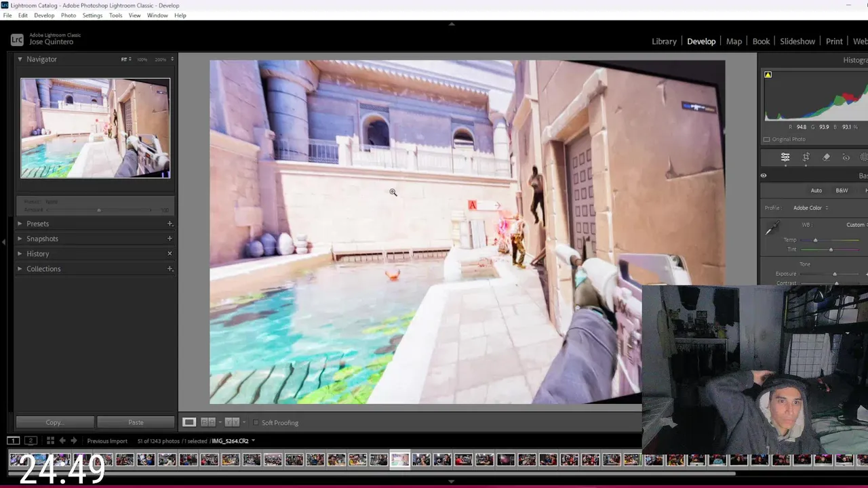Select the Healing eraser tool
Image resolution: width=868 pixels, height=488 pixels.
point(826,157)
